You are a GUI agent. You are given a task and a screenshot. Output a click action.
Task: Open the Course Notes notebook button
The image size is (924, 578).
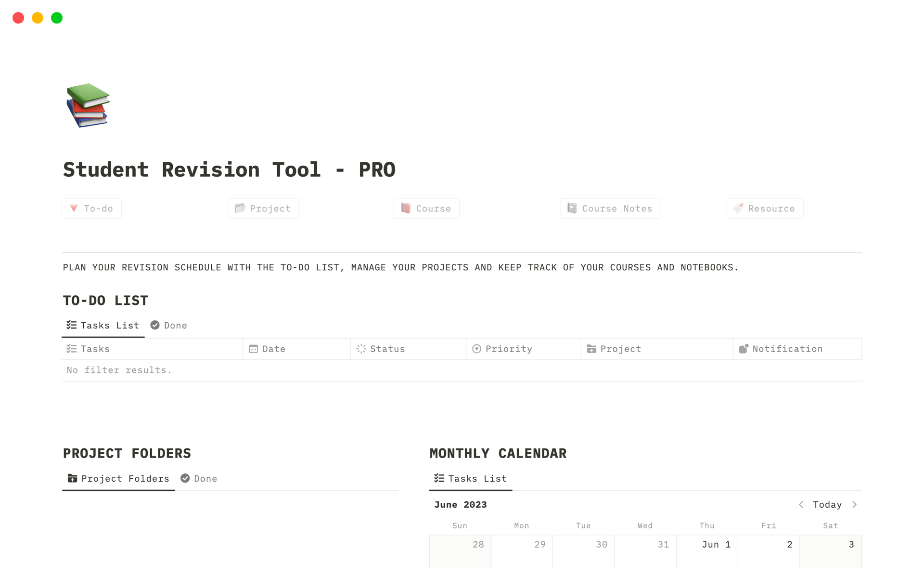pyautogui.click(x=610, y=209)
